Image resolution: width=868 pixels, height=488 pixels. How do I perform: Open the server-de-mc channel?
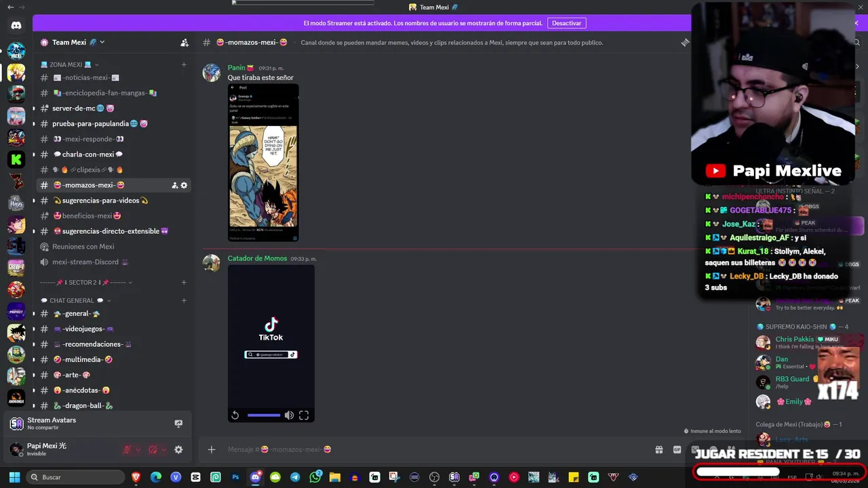point(114,108)
